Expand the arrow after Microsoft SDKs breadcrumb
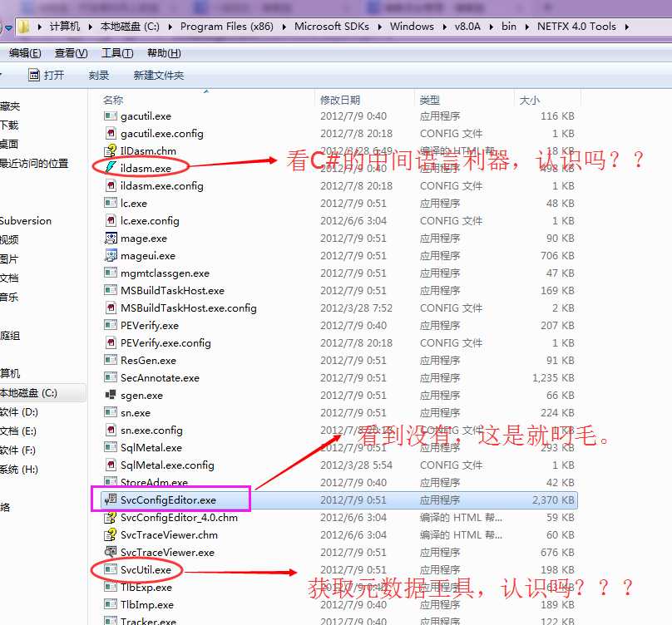Viewport: 672px width, 625px height. tap(380, 27)
